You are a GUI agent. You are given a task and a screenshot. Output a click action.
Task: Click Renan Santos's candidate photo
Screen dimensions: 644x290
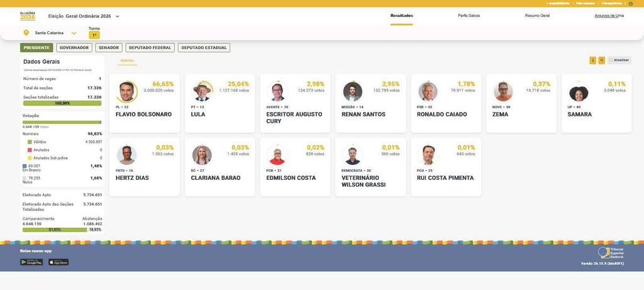(353, 92)
